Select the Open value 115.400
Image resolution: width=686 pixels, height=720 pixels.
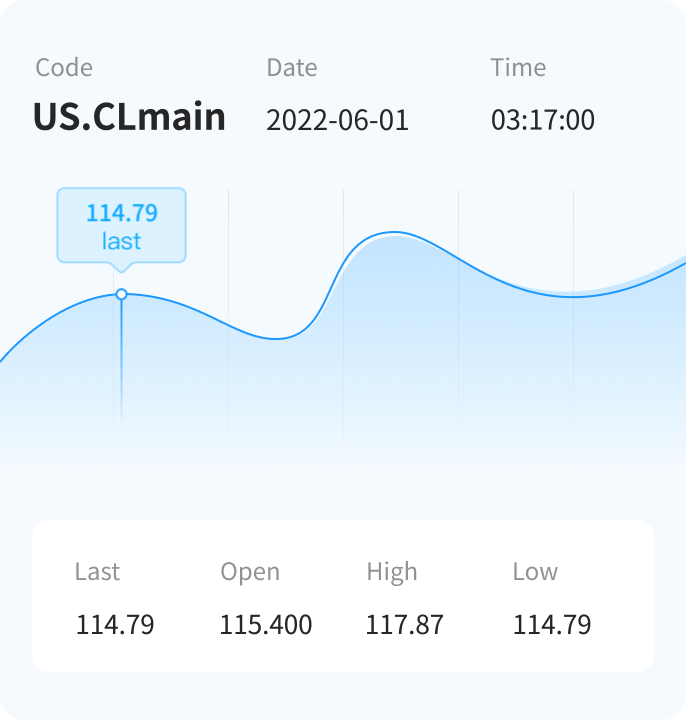point(266,626)
